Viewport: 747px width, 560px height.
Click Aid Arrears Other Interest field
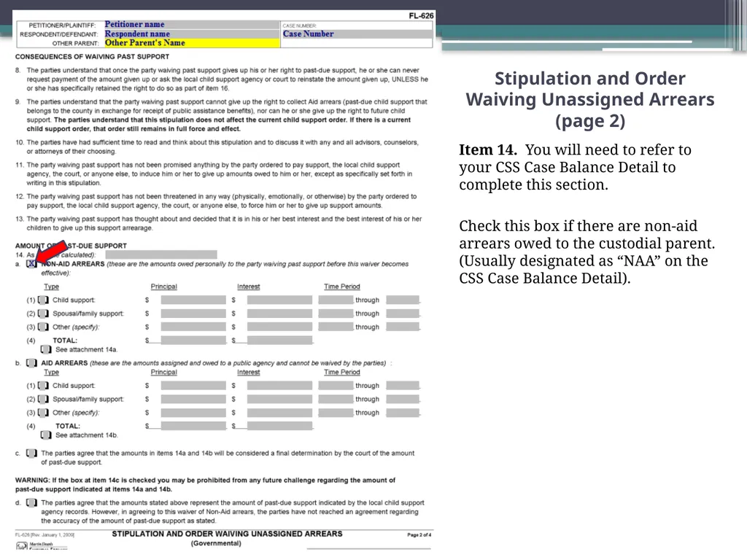tap(279, 413)
